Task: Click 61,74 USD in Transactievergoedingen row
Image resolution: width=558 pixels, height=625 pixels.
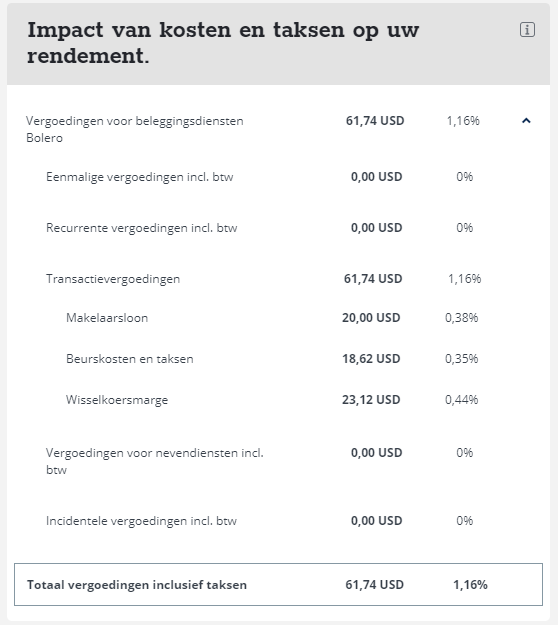Action: click(373, 279)
